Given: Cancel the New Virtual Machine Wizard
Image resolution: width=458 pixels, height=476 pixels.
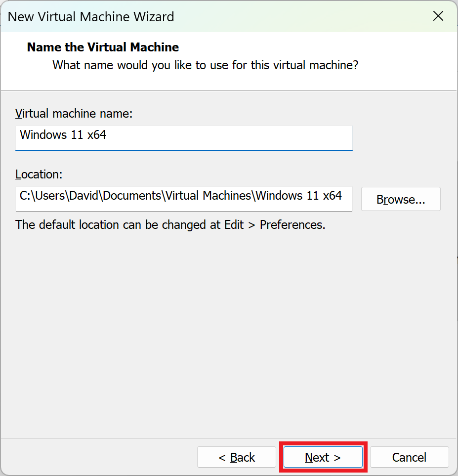Looking at the screenshot, I should pyautogui.click(x=409, y=457).
